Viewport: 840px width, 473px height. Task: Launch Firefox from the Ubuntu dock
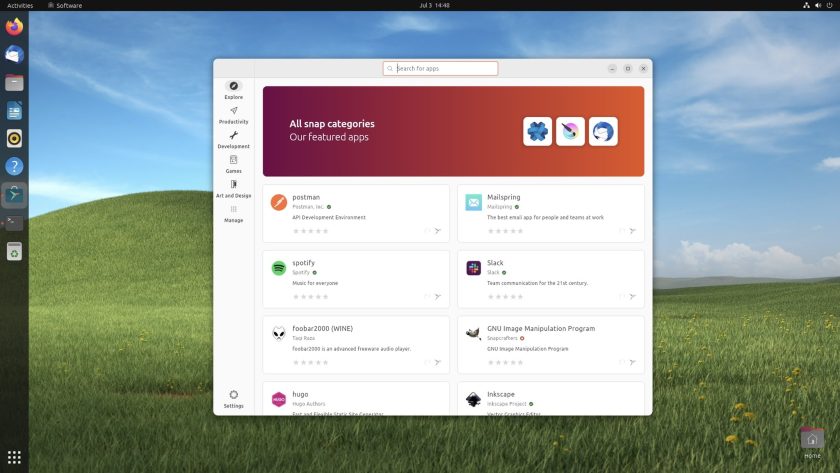(14, 26)
